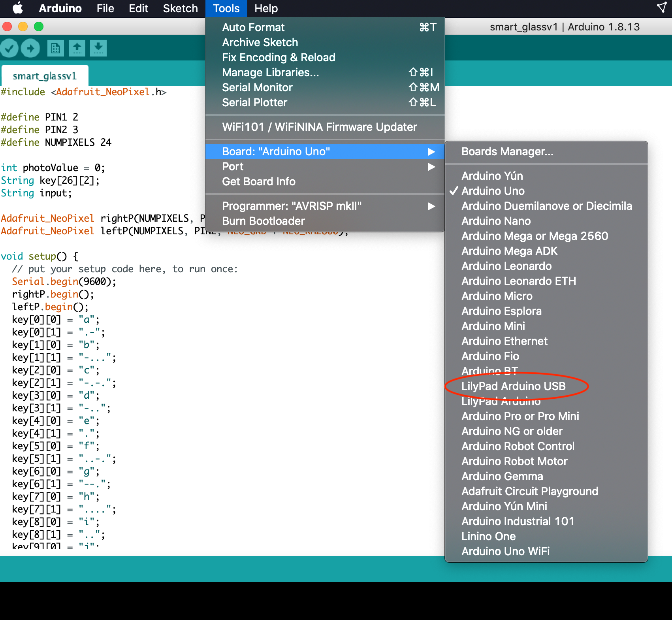Open the Serial Monitor
The image size is (672, 620).
pos(325,87)
